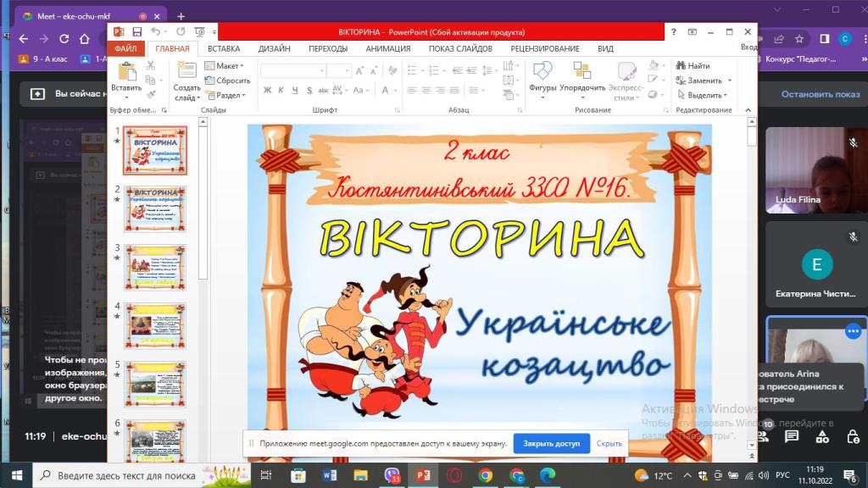Image resolution: width=868 pixels, height=488 pixels.
Task: Click the Фигуры (Shapes) icon
Action: 542,71
